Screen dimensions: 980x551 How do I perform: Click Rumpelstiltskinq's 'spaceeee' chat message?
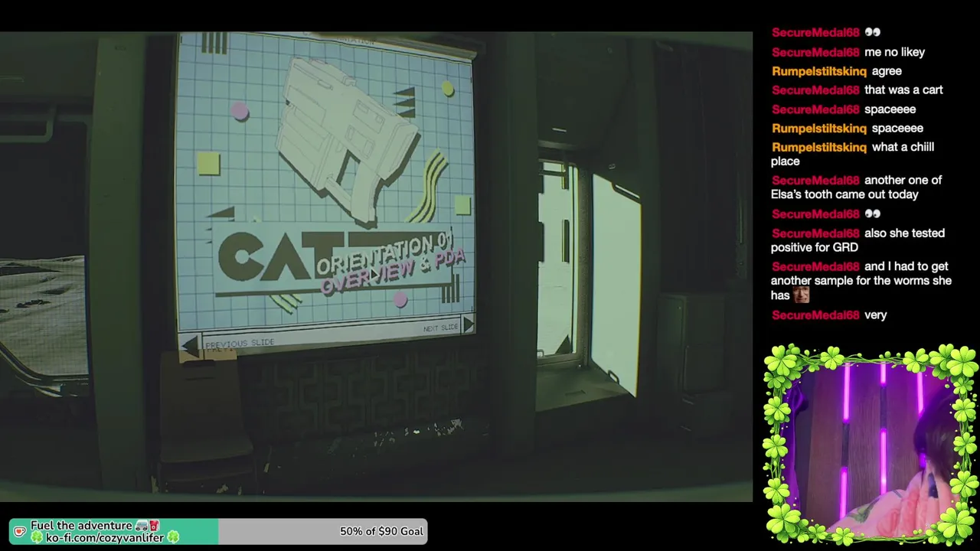pyautogui.click(x=848, y=129)
